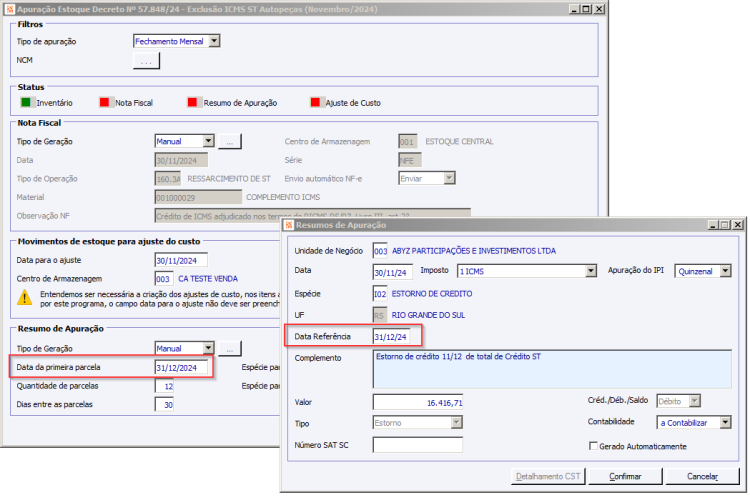Click the Data da primeira parcela field

point(181,367)
